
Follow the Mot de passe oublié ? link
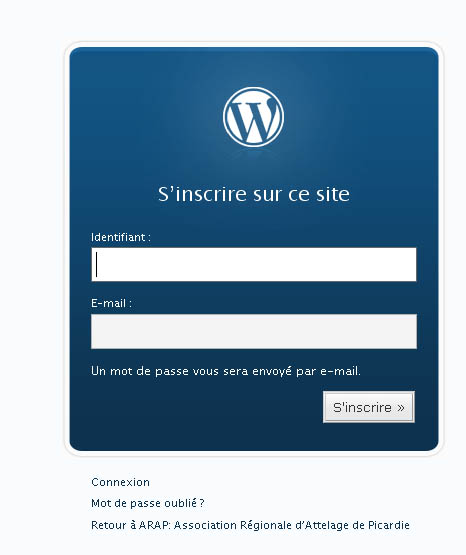(148, 503)
